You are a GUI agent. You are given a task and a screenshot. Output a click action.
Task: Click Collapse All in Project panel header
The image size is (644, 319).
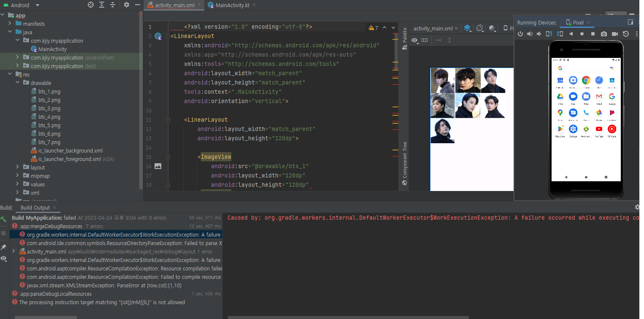coord(113,5)
